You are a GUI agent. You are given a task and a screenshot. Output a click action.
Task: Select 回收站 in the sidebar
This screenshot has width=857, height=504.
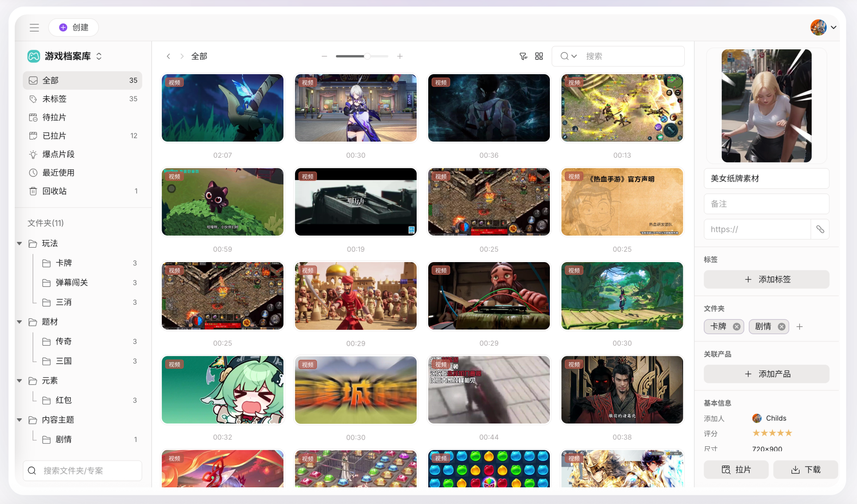pos(54,191)
